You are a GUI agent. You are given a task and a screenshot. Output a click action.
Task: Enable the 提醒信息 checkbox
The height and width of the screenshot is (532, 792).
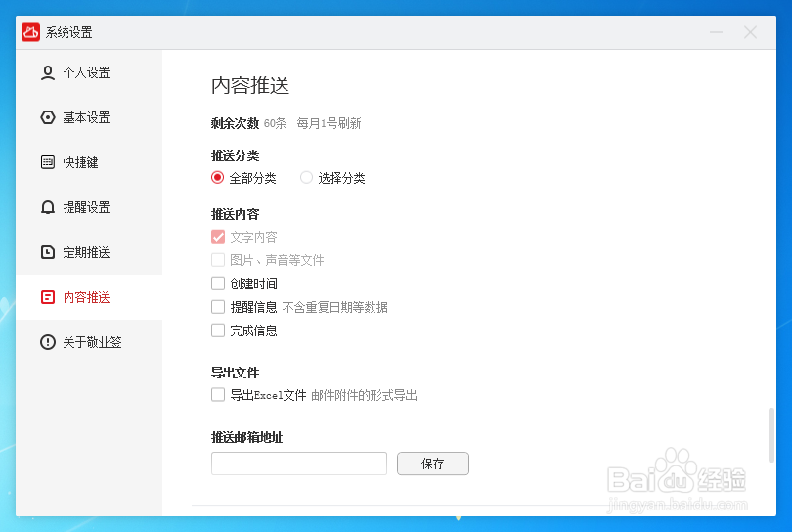(x=218, y=307)
